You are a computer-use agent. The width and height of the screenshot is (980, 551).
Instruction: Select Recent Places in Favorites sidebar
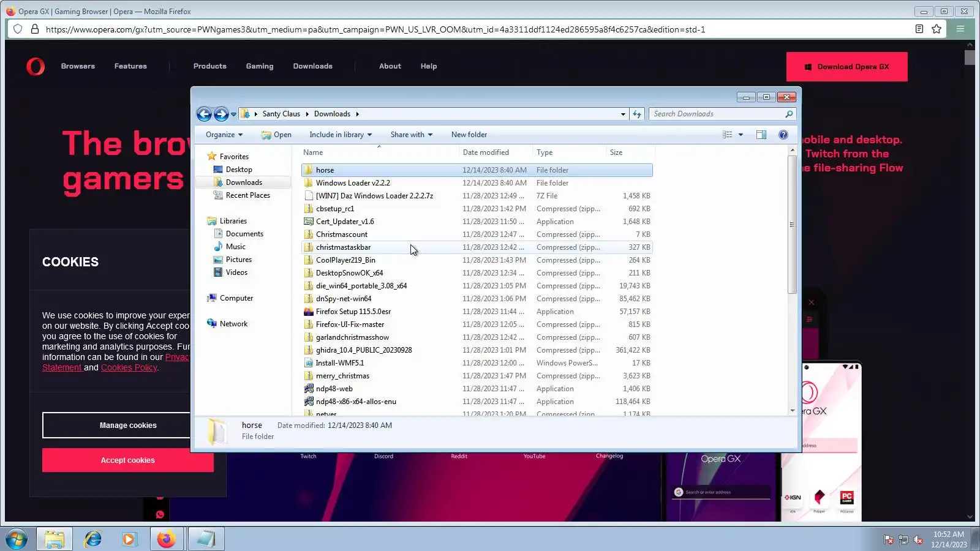(248, 195)
